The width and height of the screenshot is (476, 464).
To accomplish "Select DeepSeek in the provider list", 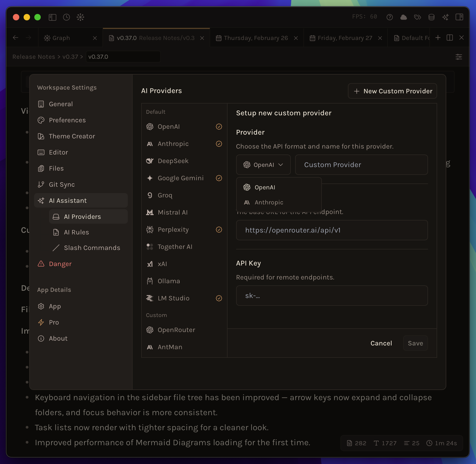I will (184, 161).
